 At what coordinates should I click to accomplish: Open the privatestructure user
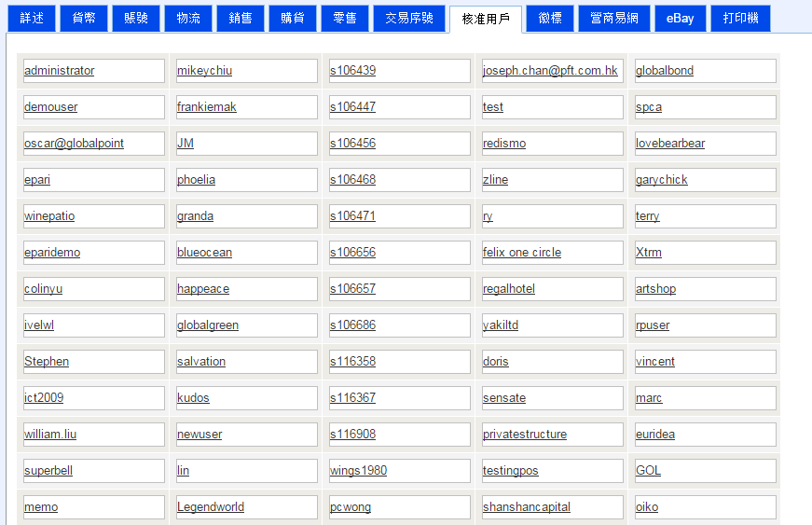(x=525, y=434)
